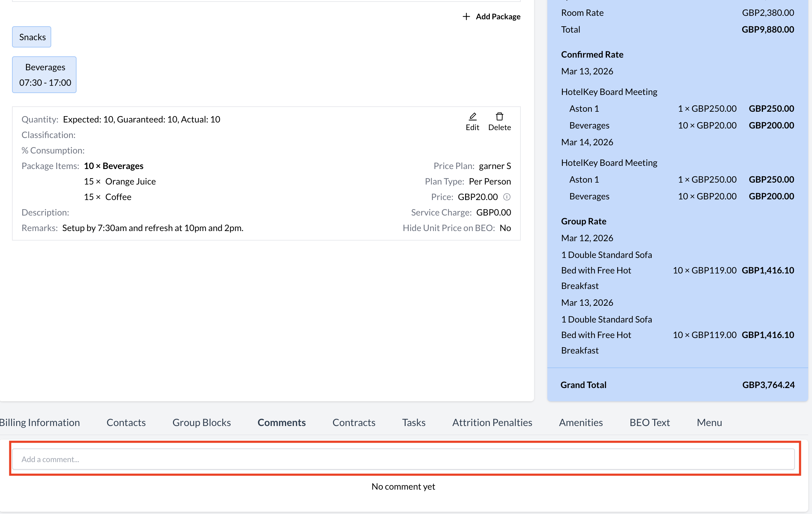The image size is (812, 514).
Task: Select the Comments tab
Action: tap(281, 422)
